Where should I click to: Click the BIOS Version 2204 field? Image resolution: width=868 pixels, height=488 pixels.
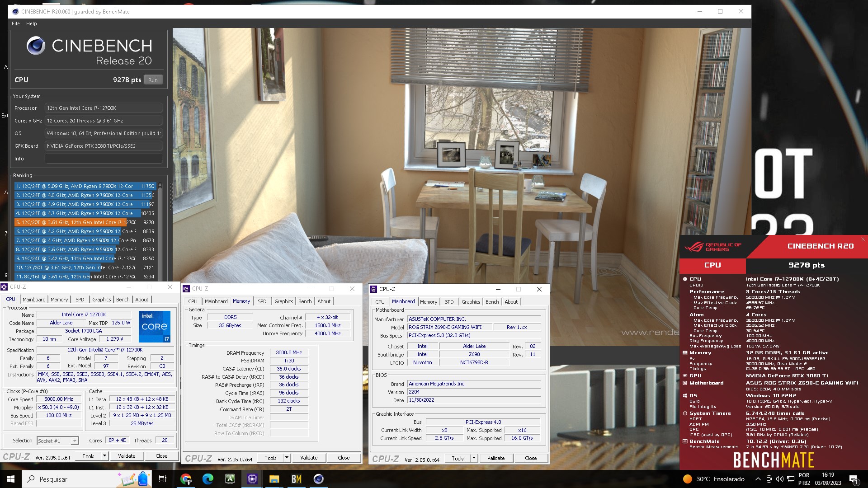coord(474,392)
